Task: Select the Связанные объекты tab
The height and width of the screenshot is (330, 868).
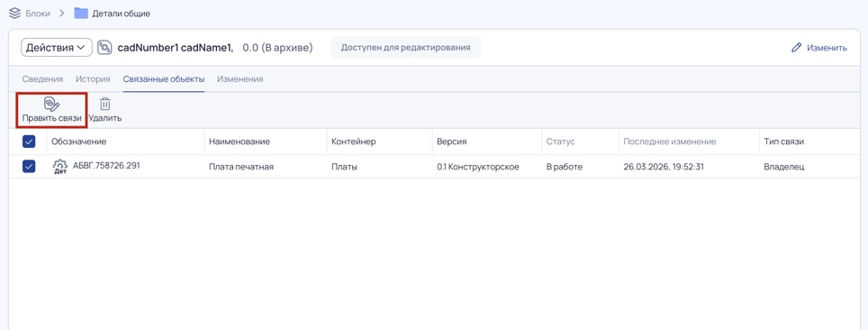Action: 164,78
